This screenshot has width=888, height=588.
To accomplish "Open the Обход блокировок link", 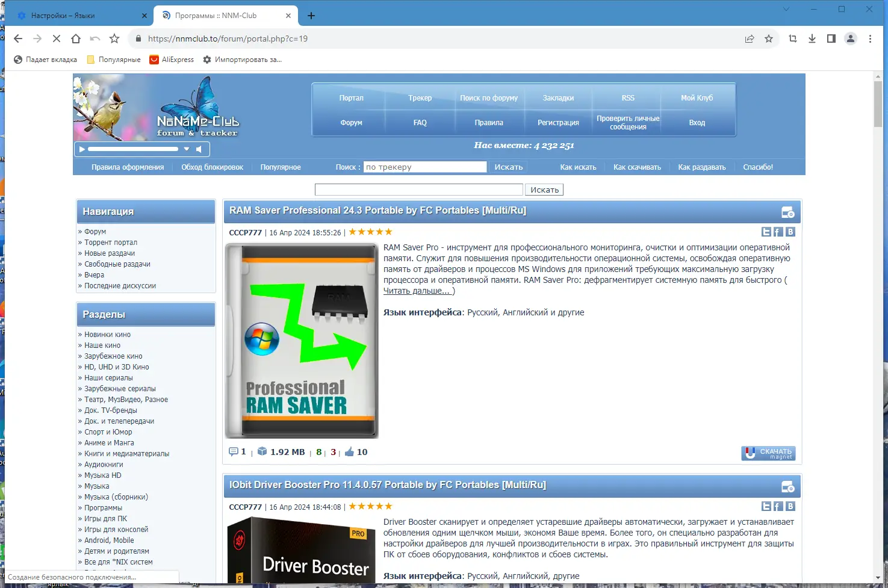I will coord(213,167).
